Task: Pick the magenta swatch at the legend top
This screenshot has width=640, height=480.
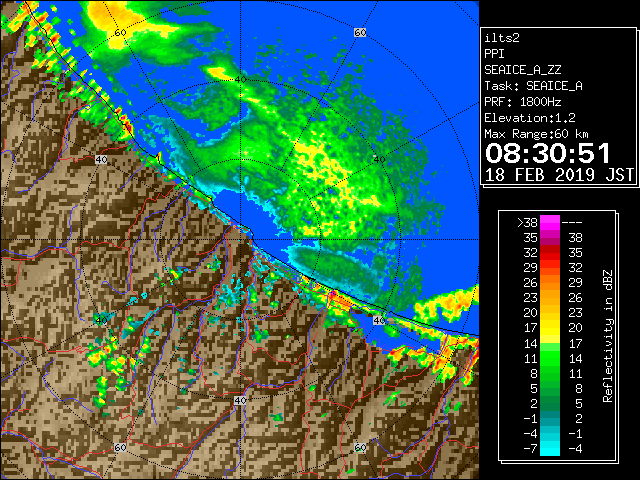Action: pyautogui.click(x=550, y=222)
